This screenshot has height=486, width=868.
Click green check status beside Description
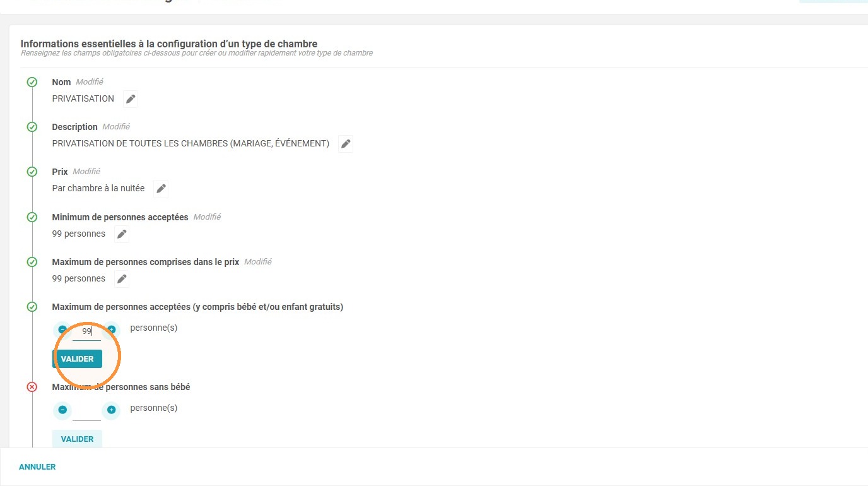pos(32,127)
